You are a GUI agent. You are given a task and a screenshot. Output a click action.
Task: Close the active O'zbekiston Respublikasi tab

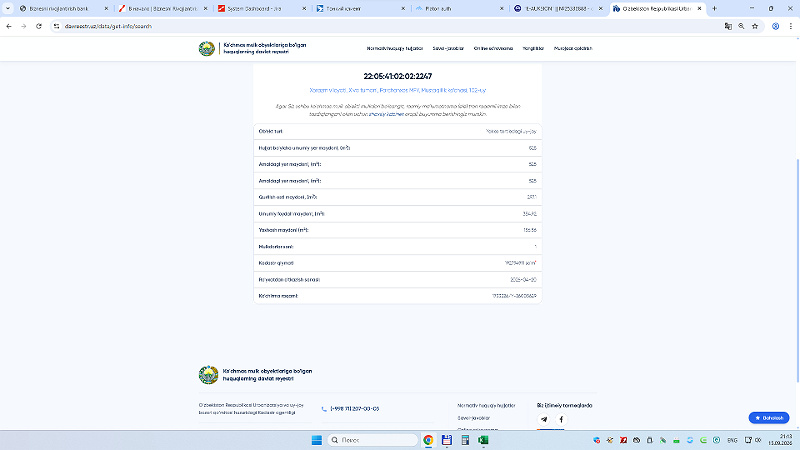point(699,9)
